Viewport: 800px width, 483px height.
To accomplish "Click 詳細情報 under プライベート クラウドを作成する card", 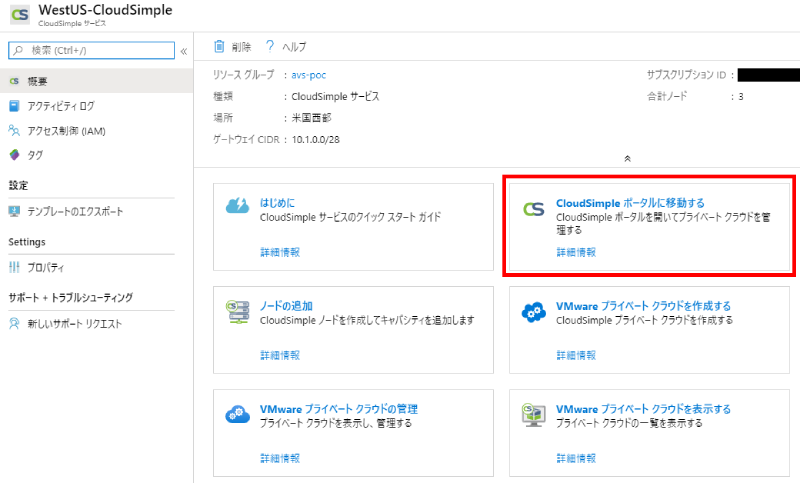I will point(576,355).
